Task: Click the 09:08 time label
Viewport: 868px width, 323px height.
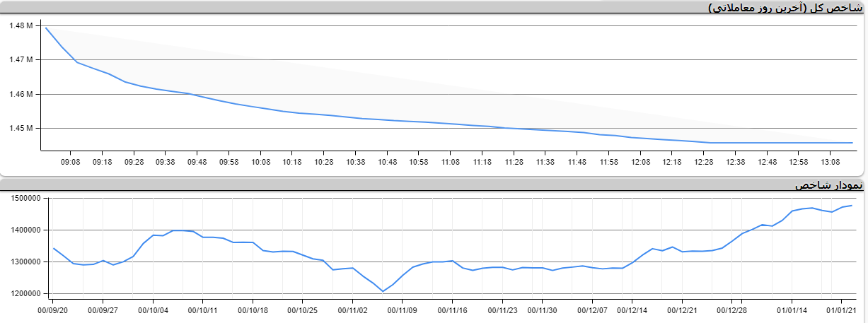Action: [x=71, y=162]
